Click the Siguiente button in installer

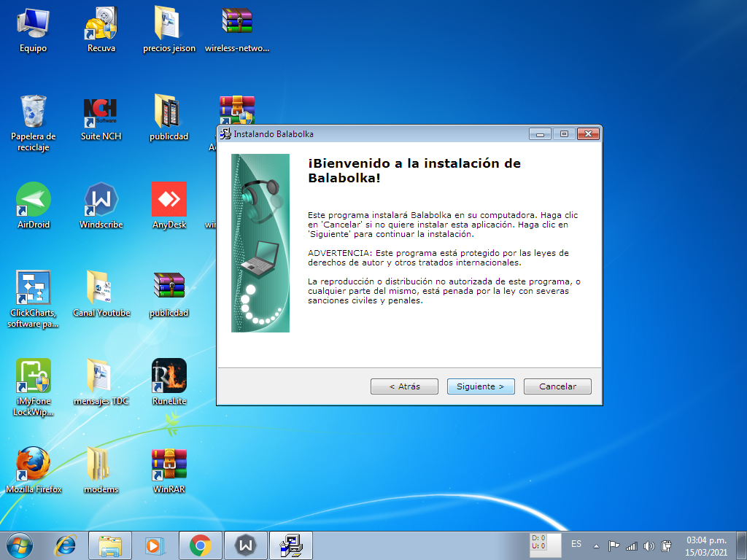481,386
